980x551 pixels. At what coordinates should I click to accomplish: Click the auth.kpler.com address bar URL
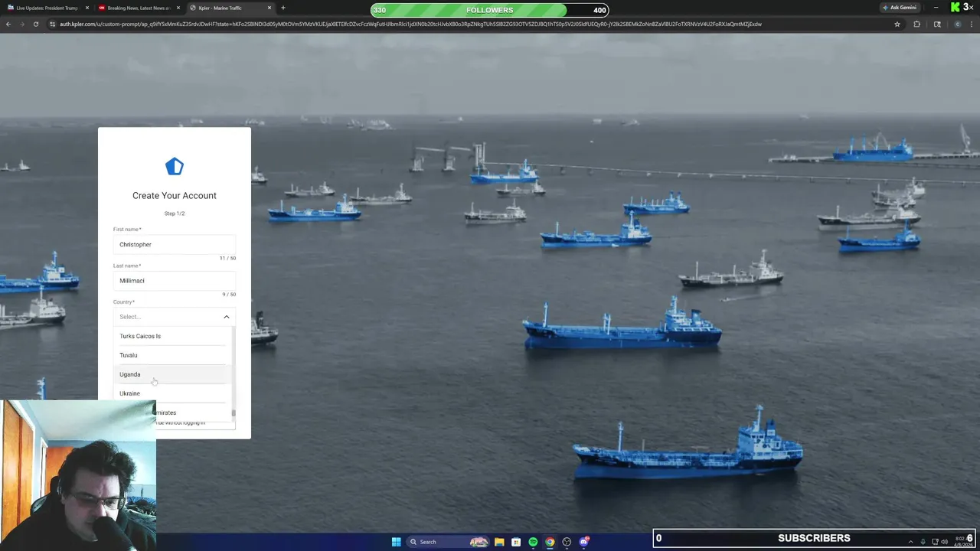pos(410,24)
